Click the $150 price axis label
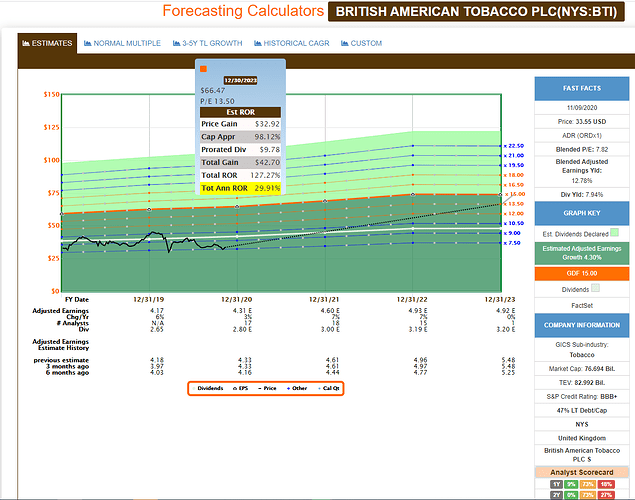Viewport: 635px width, 500px height. tap(51, 94)
